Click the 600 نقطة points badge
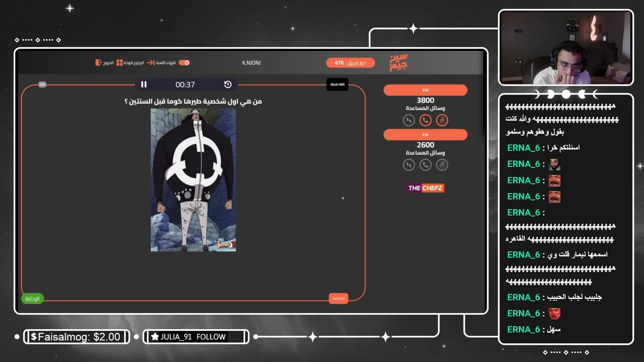Screen dimensions: 644x362 coord(338,84)
